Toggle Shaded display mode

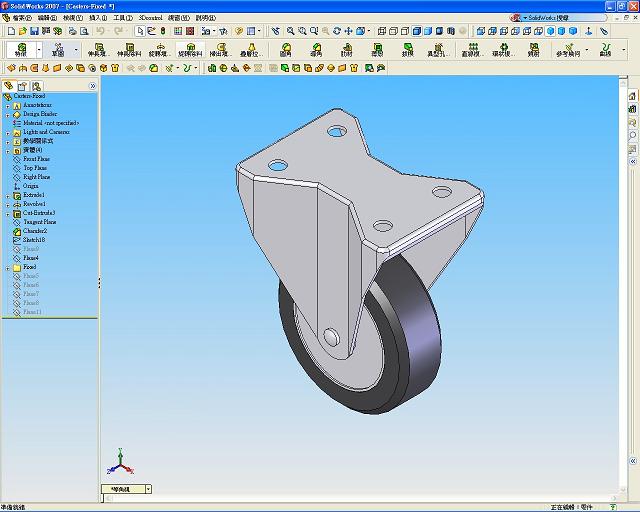[x=428, y=31]
